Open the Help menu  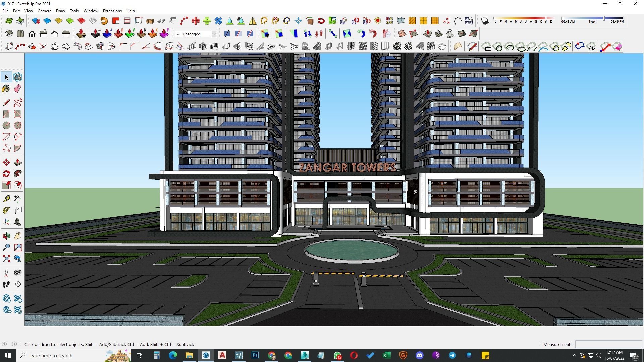point(130,11)
